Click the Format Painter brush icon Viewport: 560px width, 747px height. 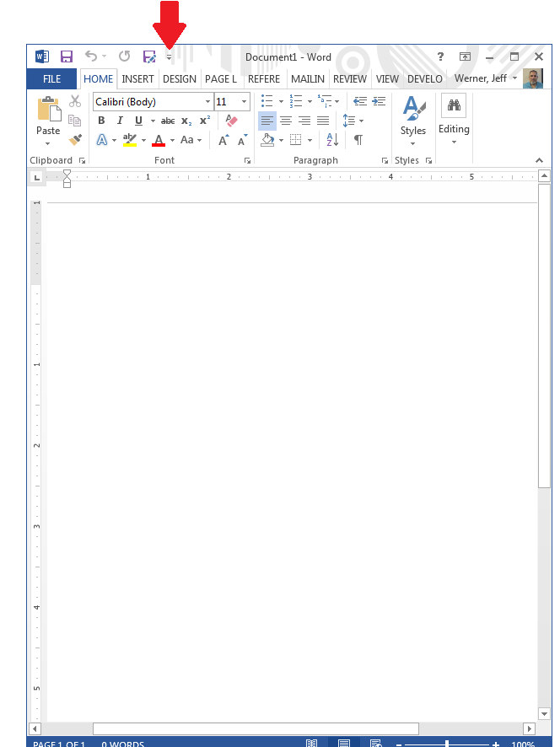coord(75,140)
